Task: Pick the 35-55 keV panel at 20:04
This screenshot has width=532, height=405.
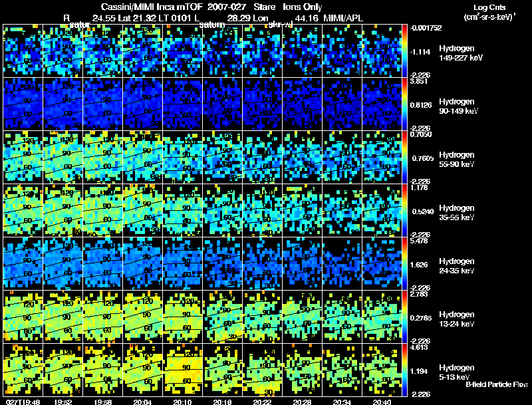Action: (x=142, y=210)
